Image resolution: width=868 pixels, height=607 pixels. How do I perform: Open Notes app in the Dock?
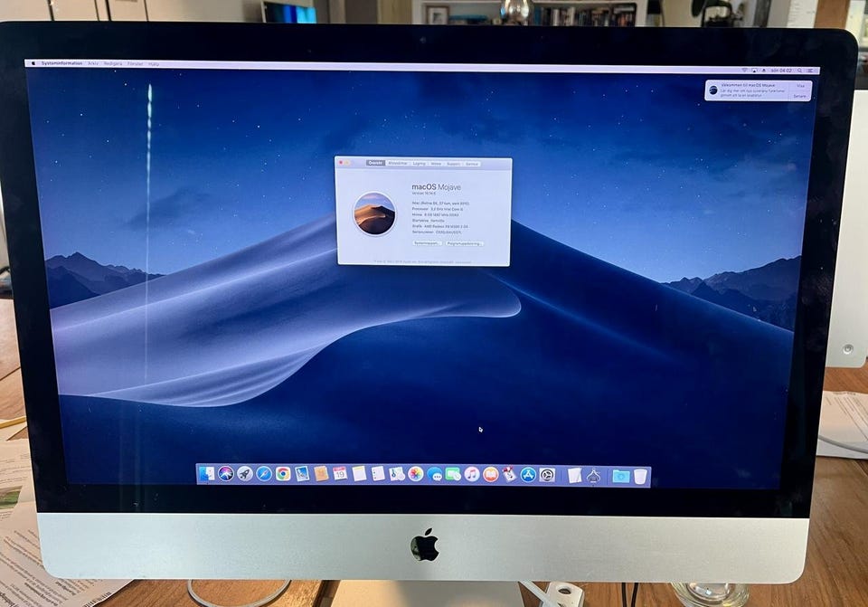(359, 473)
